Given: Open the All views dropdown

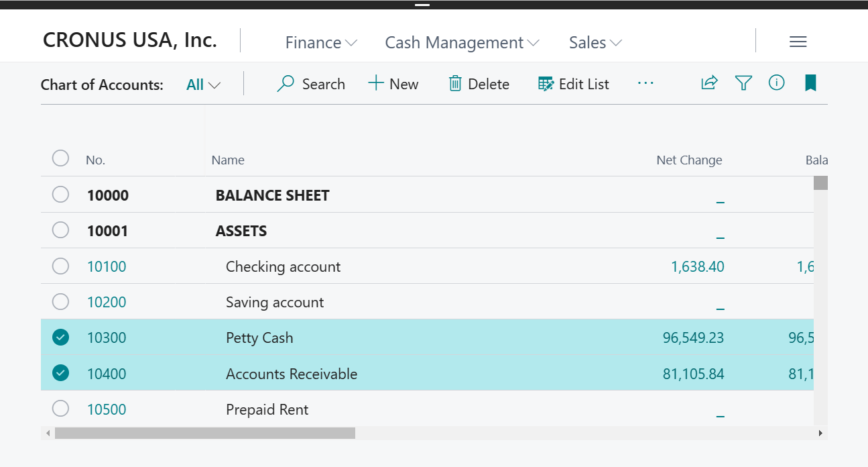Looking at the screenshot, I should coord(203,85).
